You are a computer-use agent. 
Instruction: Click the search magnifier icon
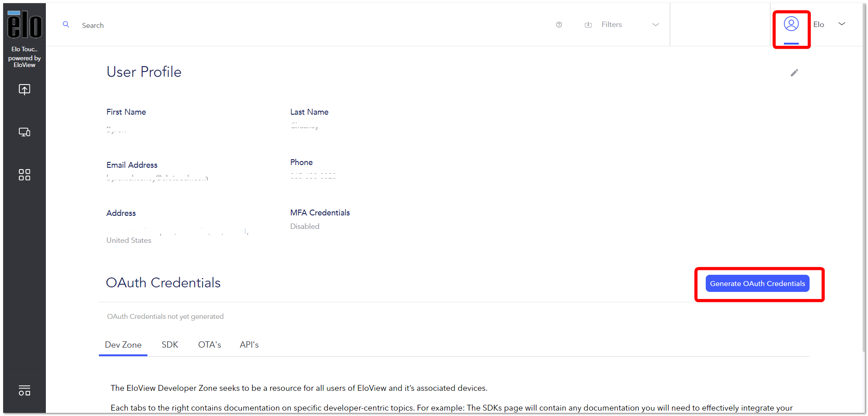66,24
